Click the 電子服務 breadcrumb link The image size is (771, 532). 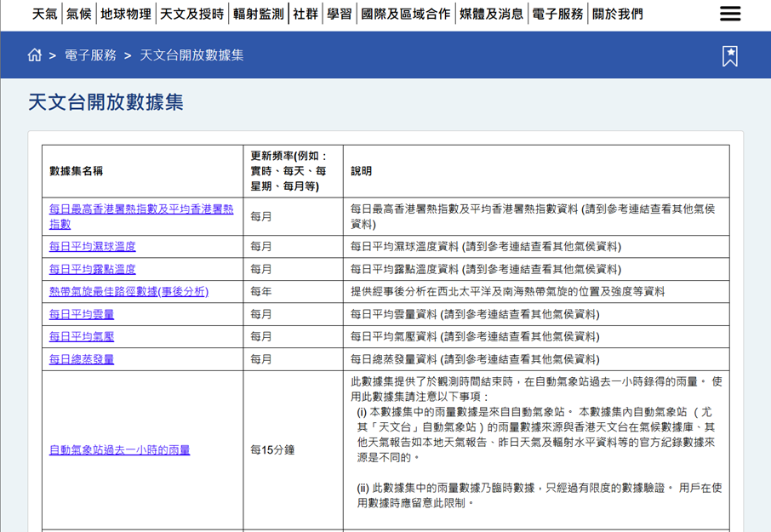[x=90, y=55]
